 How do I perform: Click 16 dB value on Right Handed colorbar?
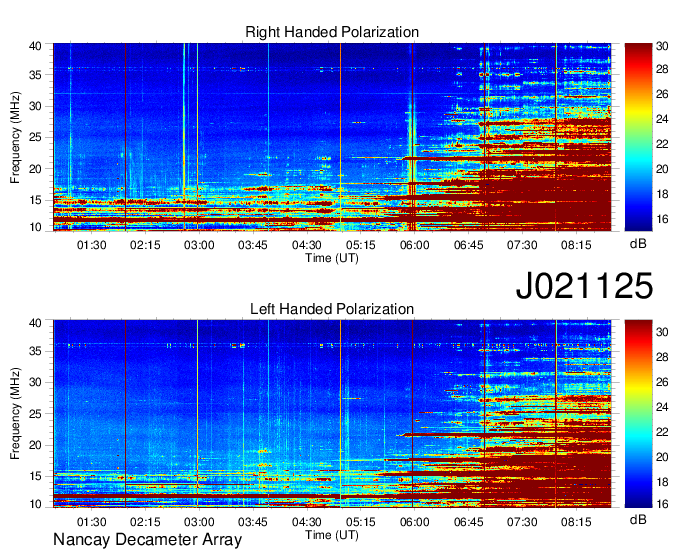pyautogui.click(x=662, y=219)
